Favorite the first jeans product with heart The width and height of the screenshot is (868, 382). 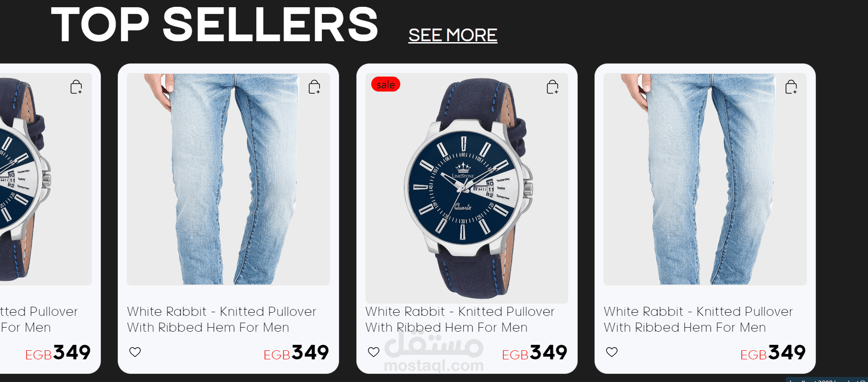click(135, 352)
